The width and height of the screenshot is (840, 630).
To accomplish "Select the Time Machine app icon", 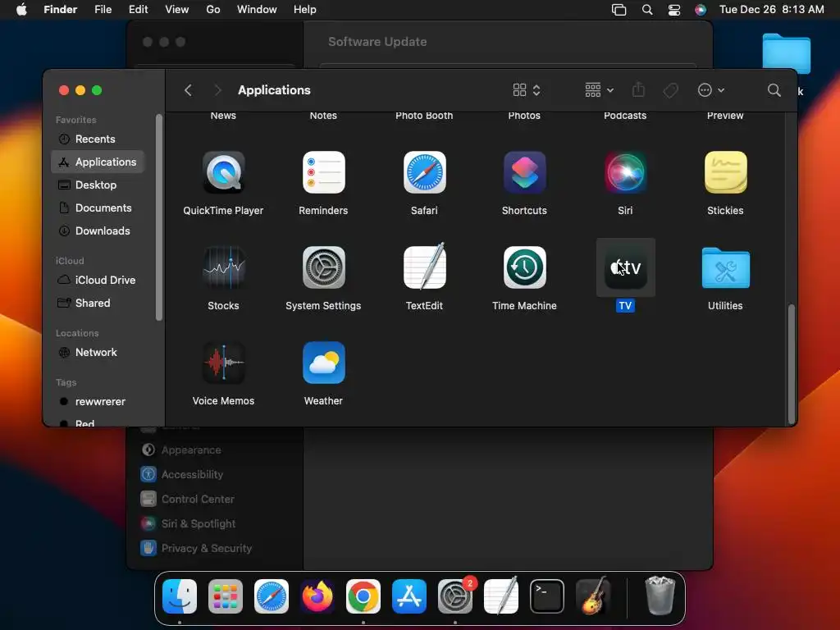I will 524,267.
